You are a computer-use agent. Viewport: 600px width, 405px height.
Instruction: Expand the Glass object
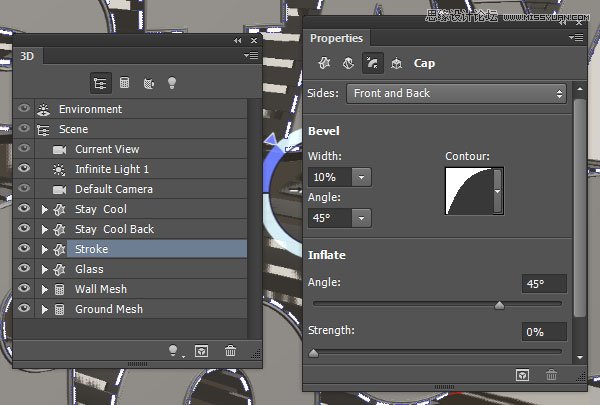[45, 269]
